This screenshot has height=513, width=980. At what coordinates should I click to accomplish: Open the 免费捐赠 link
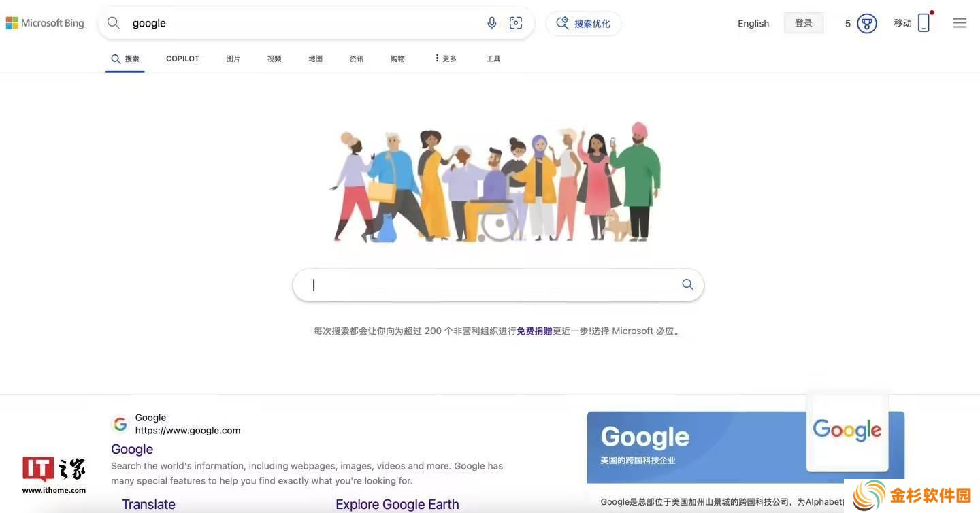534,331
